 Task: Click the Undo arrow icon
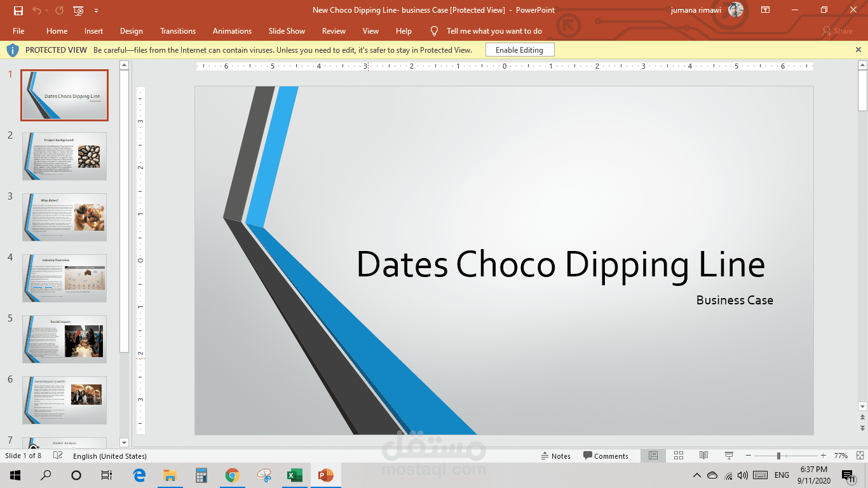pos(36,10)
